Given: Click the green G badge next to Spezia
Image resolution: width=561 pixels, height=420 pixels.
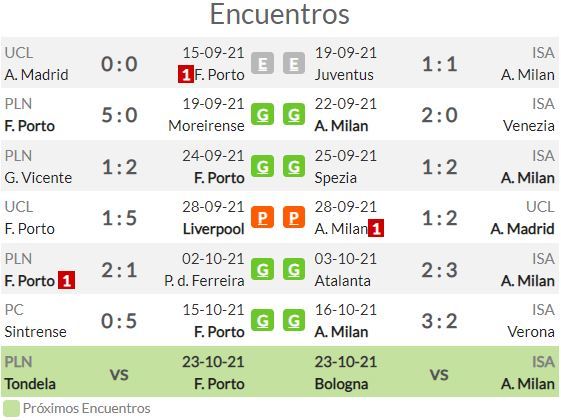Looking at the screenshot, I should [294, 166].
